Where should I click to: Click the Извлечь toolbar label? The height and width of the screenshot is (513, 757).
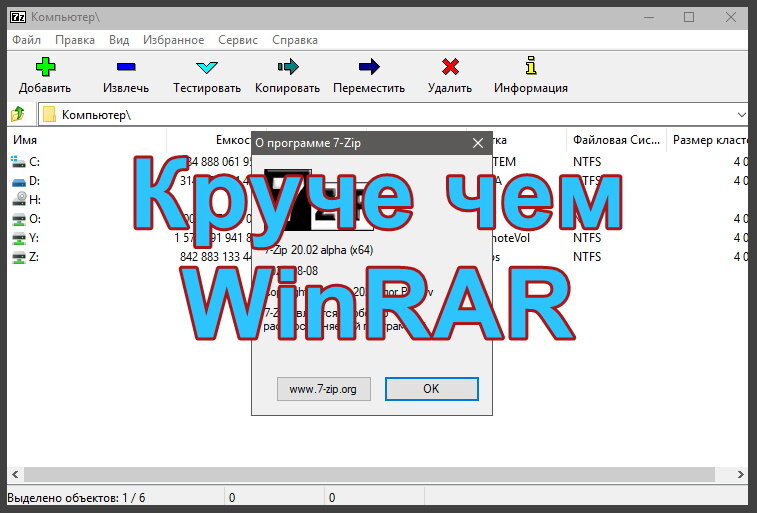click(x=126, y=88)
